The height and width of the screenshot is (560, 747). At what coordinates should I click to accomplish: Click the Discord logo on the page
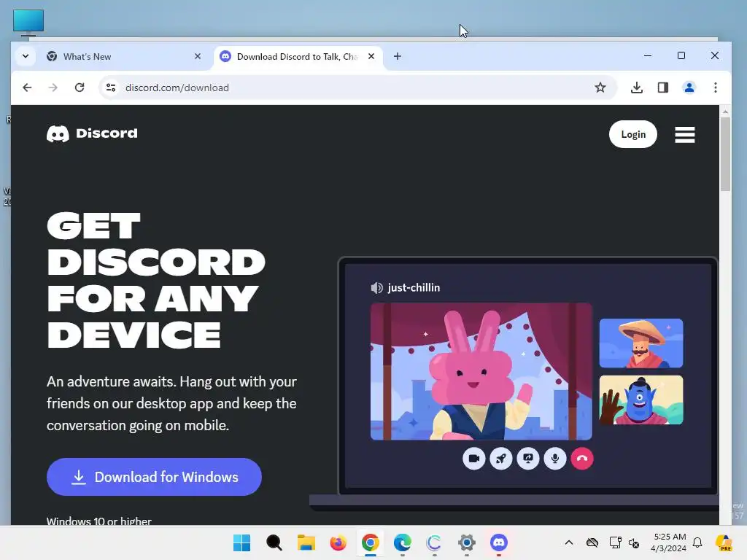click(x=92, y=133)
